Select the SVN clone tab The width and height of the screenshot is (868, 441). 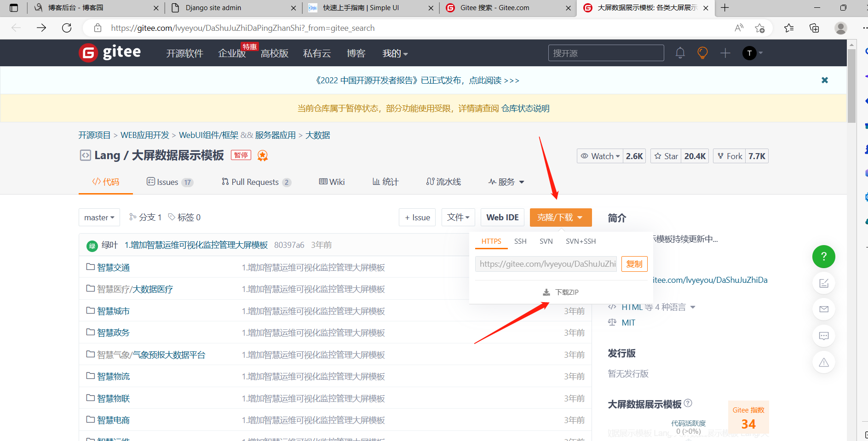click(546, 241)
